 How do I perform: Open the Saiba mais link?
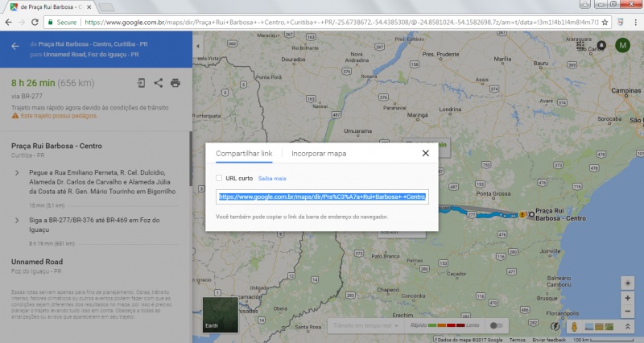point(272,178)
